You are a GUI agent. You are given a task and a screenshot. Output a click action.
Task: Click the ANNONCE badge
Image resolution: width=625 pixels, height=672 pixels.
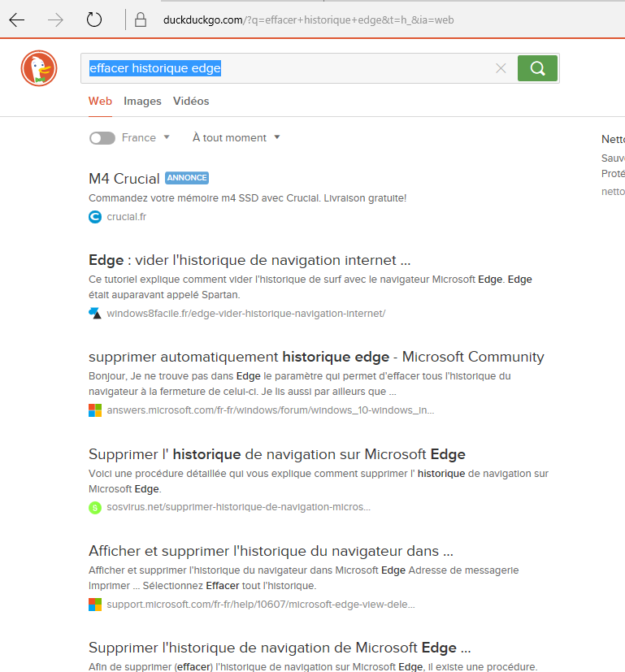point(187,178)
